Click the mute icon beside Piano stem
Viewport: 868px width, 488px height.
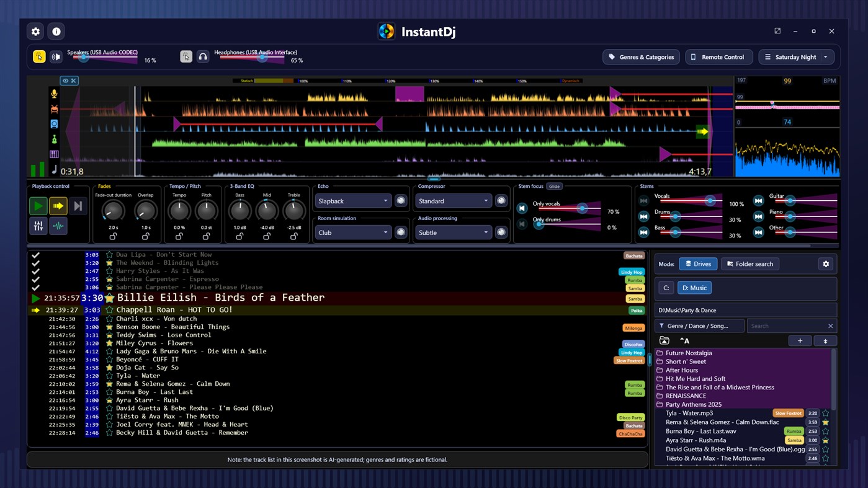coord(758,216)
